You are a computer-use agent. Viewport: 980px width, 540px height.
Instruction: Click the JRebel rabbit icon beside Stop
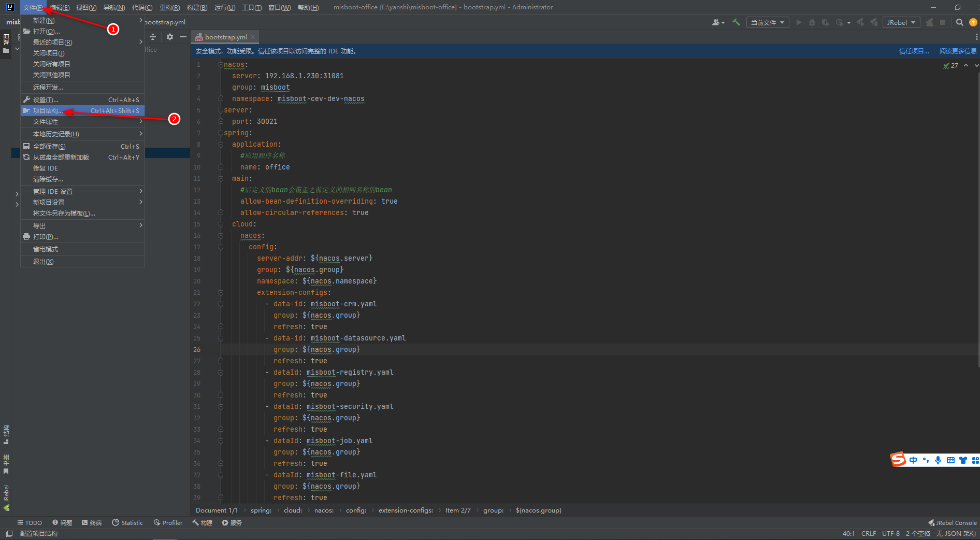(x=930, y=22)
